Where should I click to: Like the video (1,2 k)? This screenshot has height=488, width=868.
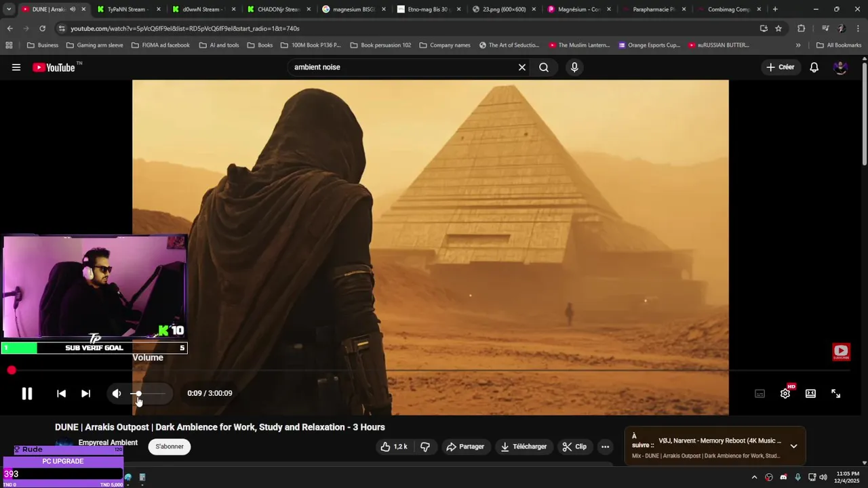click(x=394, y=447)
